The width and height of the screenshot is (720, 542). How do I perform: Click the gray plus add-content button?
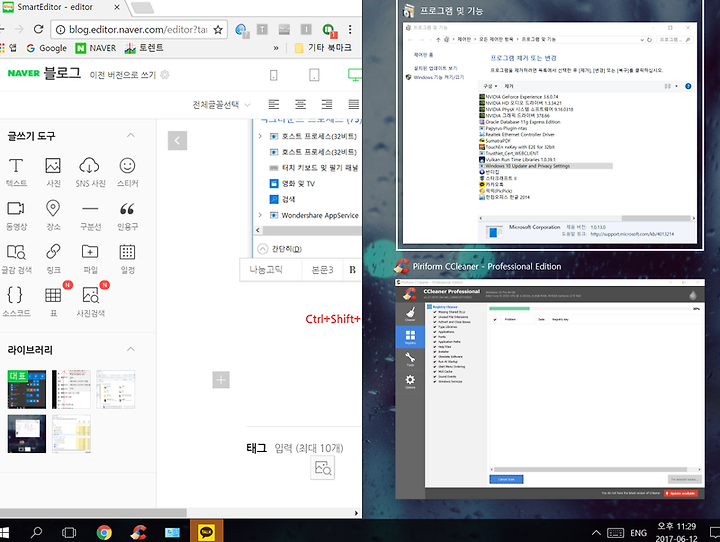(x=221, y=380)
